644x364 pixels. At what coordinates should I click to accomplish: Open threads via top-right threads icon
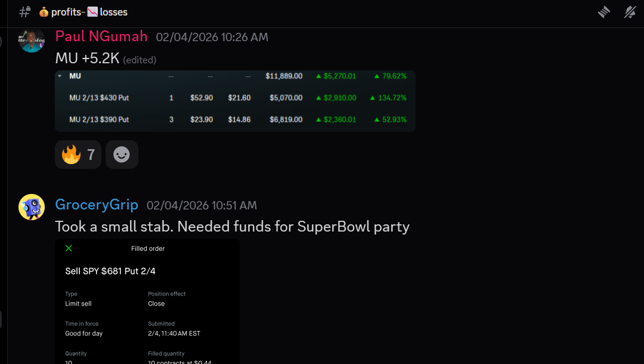[603, 13]
